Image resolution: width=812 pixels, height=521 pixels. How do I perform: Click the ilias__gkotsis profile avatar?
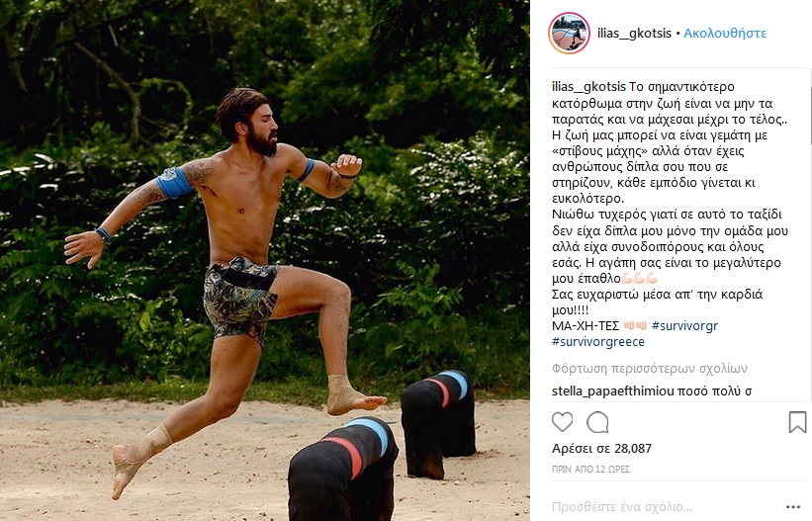pyautogui.click(x=569, y=34)
